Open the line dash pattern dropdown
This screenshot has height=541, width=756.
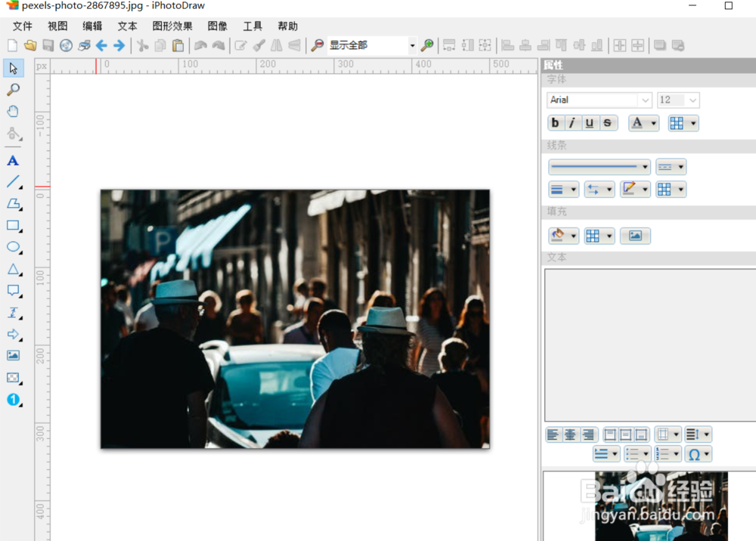(671, 167)
